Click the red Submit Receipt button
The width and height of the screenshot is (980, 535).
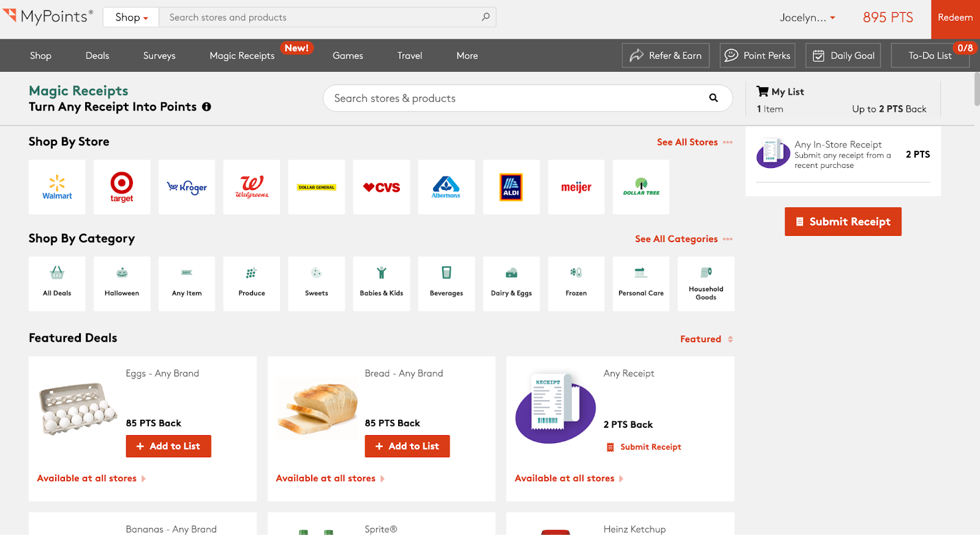843,221
